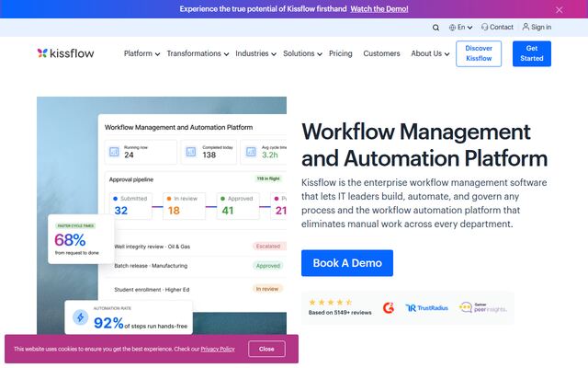Expand the Solutions menu

(x=302, y=53)
